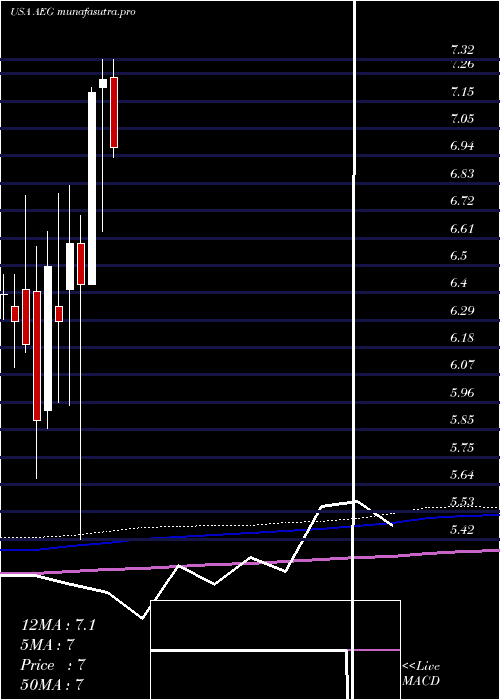
Task: Click the 5.64 price axis label
Action: [x=462, y=475]
